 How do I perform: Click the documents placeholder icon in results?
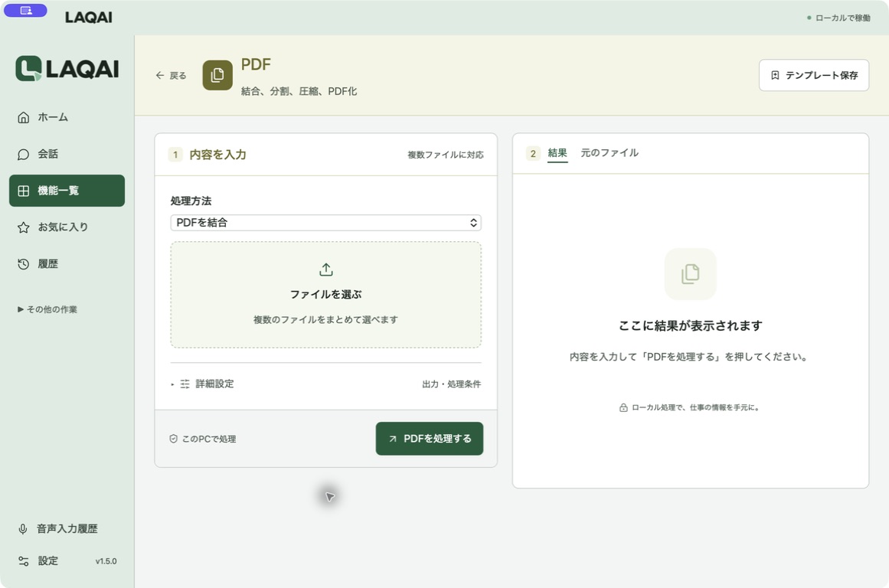tap(690, 274)
